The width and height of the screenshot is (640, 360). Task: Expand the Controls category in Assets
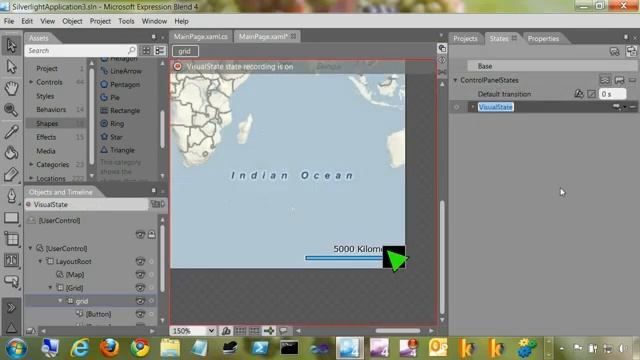[31, 82]
